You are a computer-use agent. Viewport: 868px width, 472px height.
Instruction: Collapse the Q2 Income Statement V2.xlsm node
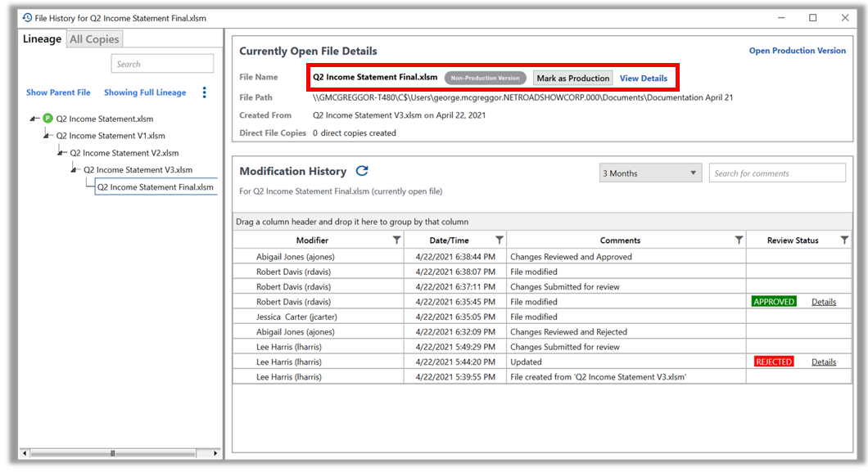click(61, 152)
